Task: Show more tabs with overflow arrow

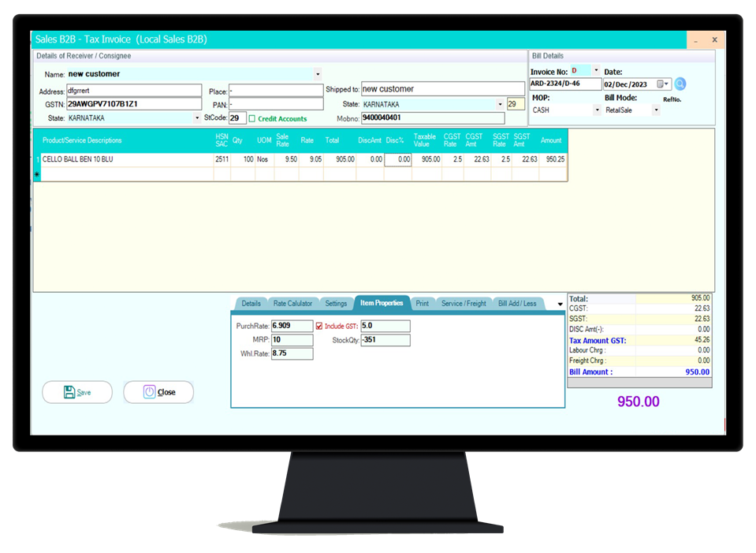Action: (560, 305)
